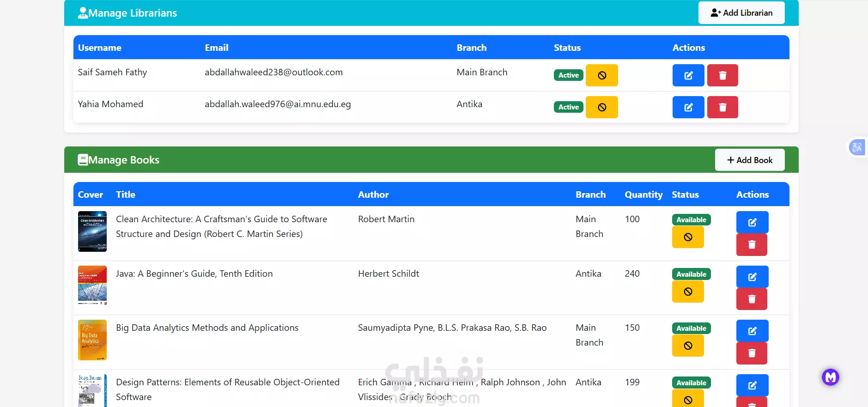Disable the Design Patterns book
The width and height of the screenshot is (868, 407).
[x=688, y=399]
